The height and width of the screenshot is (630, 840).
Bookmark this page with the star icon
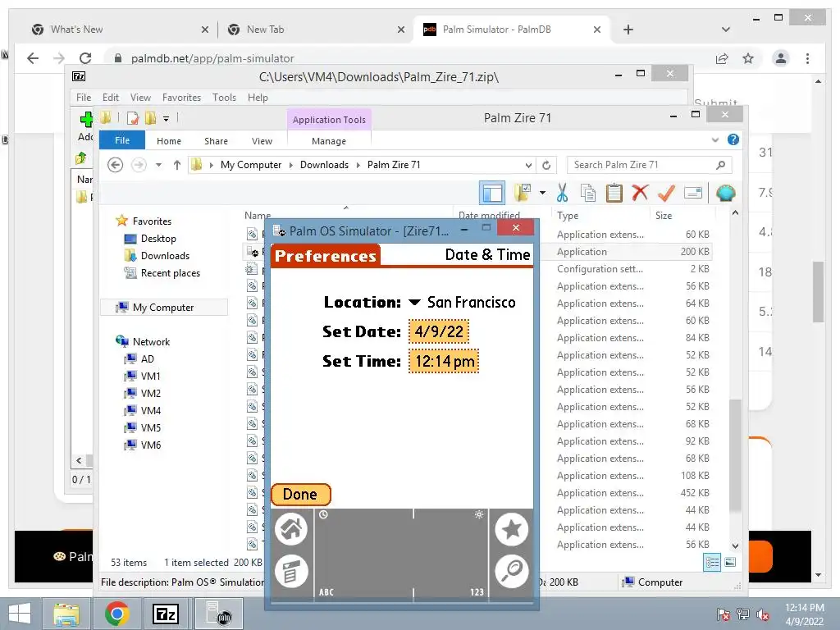pyautogui.click(x=748, y=58)
